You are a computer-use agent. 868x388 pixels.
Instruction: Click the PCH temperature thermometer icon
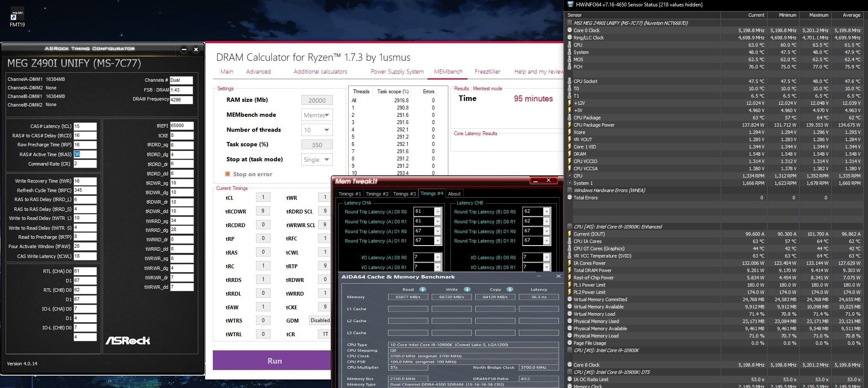pyautogui.click(x=570, y=67)
